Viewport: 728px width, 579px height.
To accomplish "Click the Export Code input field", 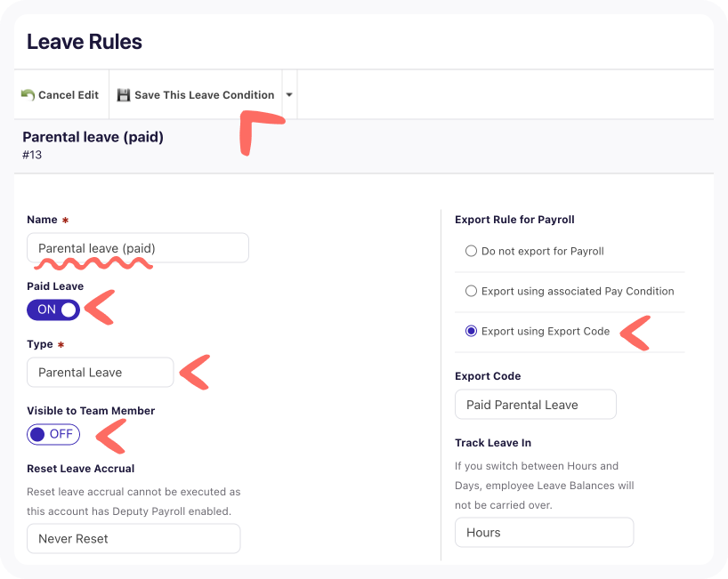I will tap(536, 404).
